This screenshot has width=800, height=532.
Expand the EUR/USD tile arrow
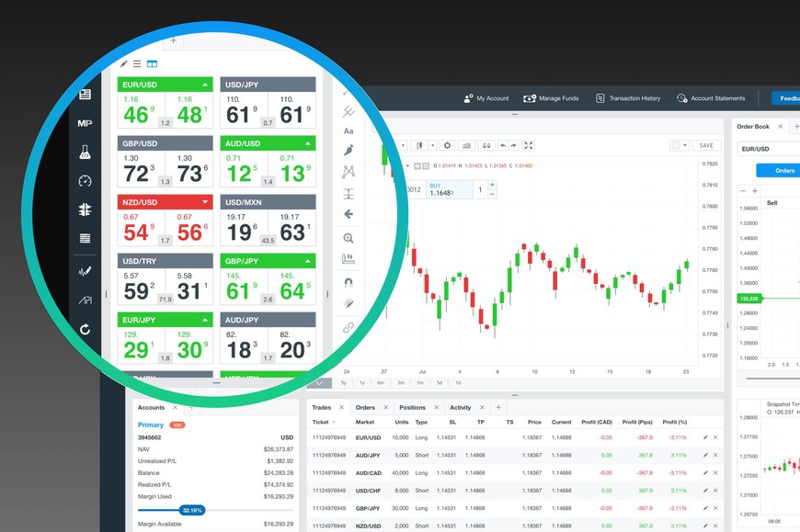tap(205, 85)
